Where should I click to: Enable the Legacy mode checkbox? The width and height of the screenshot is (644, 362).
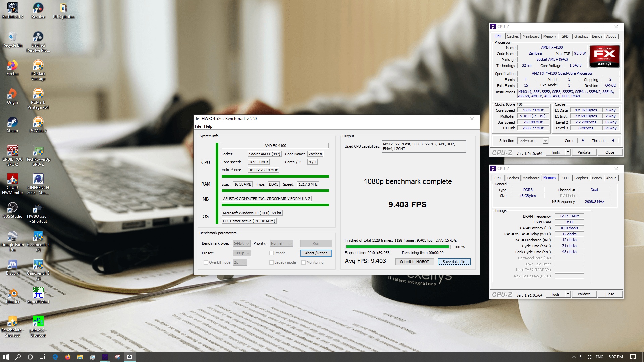coord(272,262)
